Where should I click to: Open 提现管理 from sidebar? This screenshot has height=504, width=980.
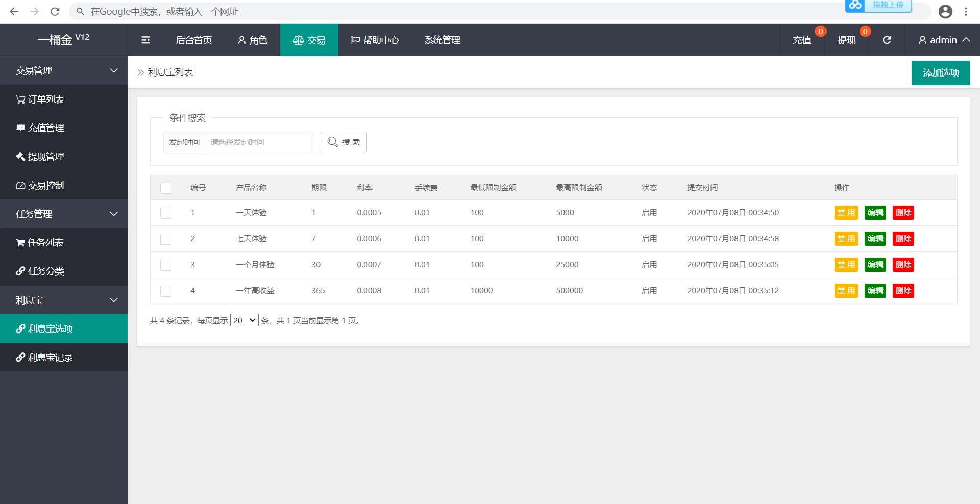pos(64,156)
